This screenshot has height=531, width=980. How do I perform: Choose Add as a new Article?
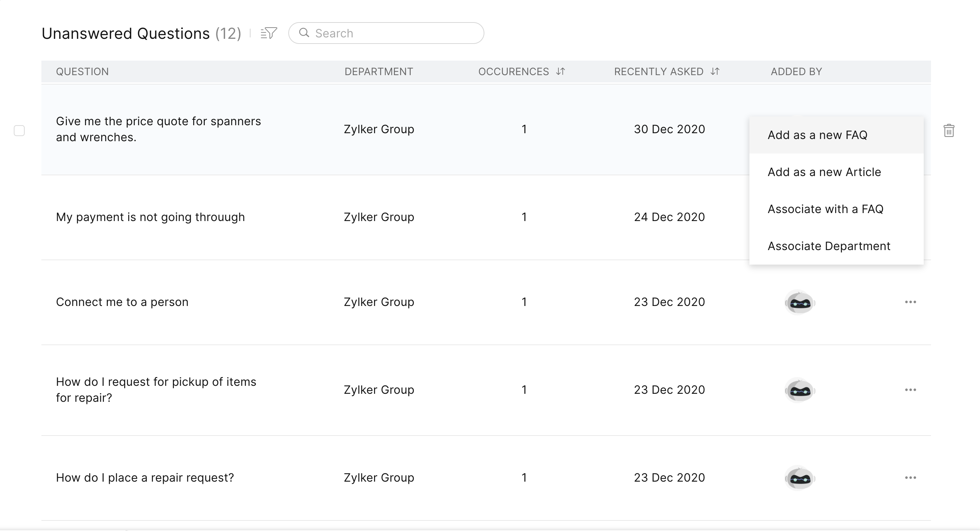click(824, 172)
